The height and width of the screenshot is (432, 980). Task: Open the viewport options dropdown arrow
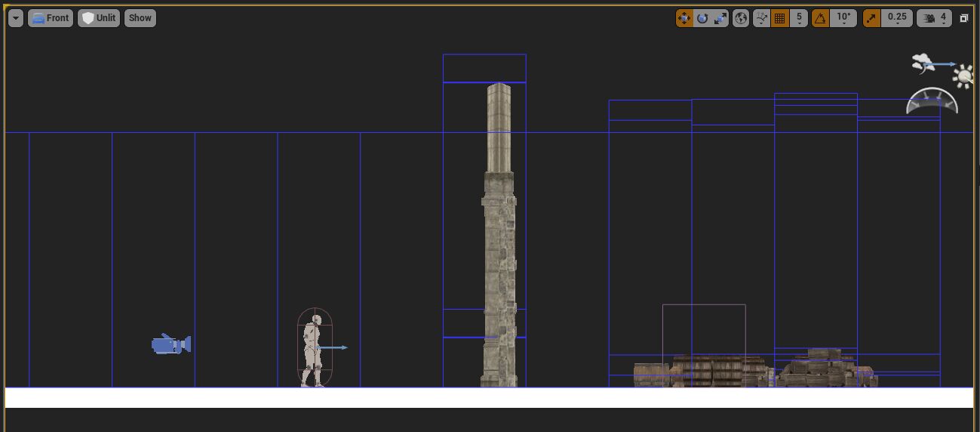pos(16,18)
